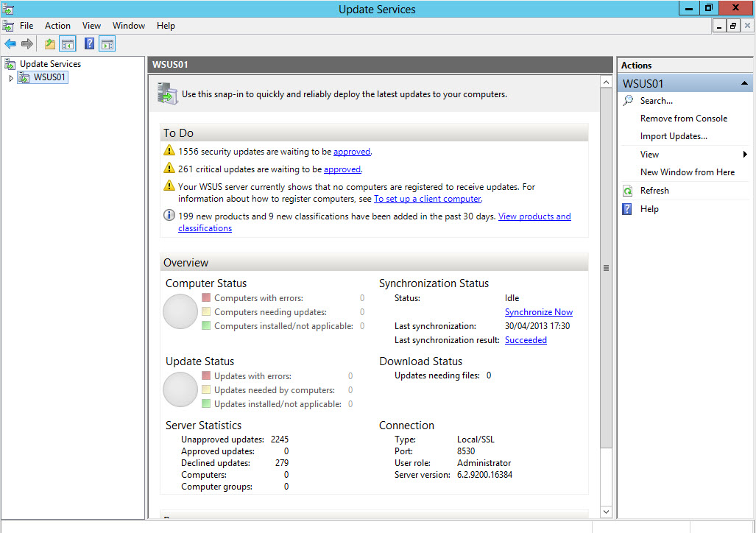The width and height of the screenshot is (756, 533).
Task: Open View products and classifications link
Action: [534, 216]
